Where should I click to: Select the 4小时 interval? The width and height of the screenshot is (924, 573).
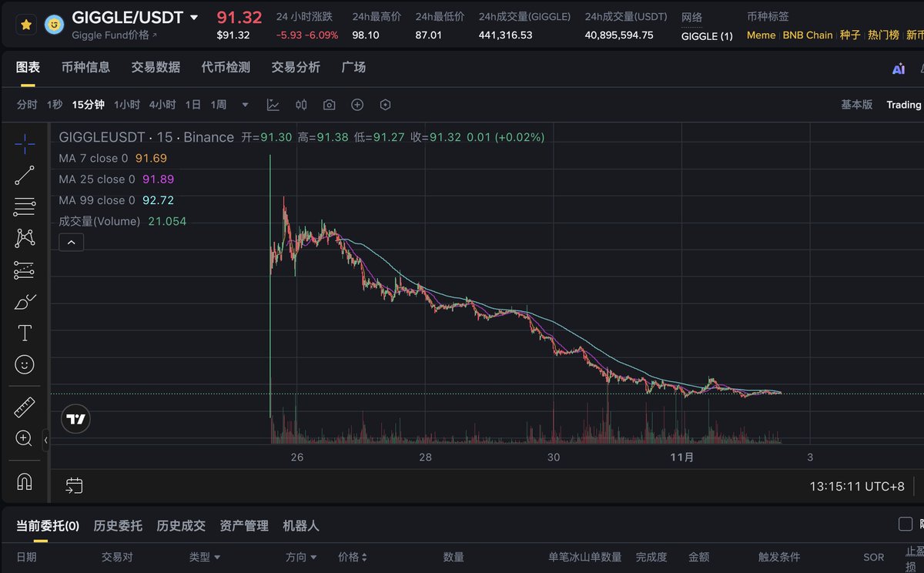pos(162,105)
